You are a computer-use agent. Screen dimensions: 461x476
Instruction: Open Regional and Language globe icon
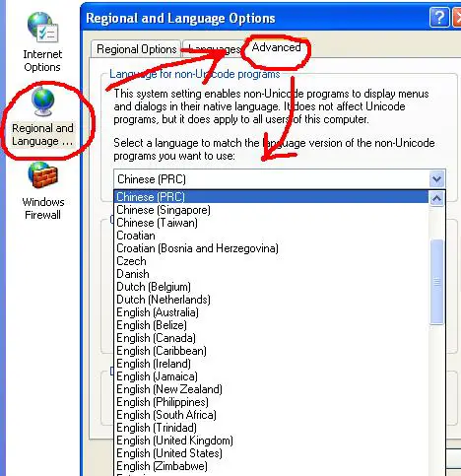42,102
